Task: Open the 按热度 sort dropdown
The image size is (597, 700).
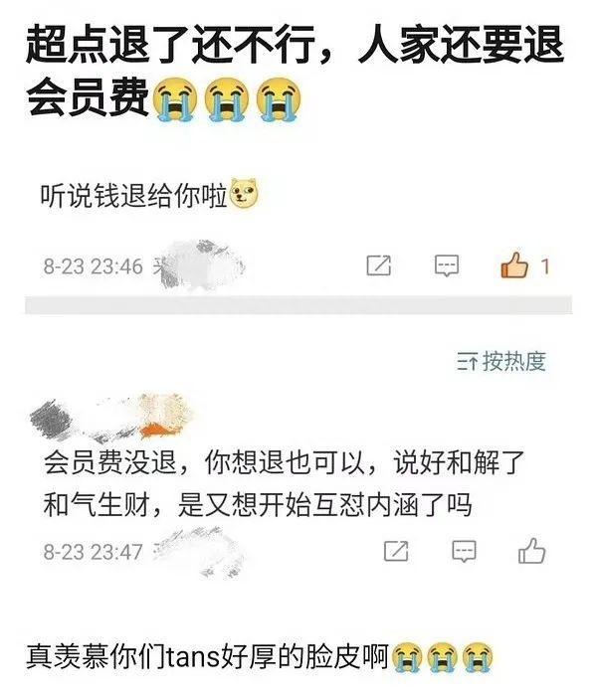Action: point(500,362)
